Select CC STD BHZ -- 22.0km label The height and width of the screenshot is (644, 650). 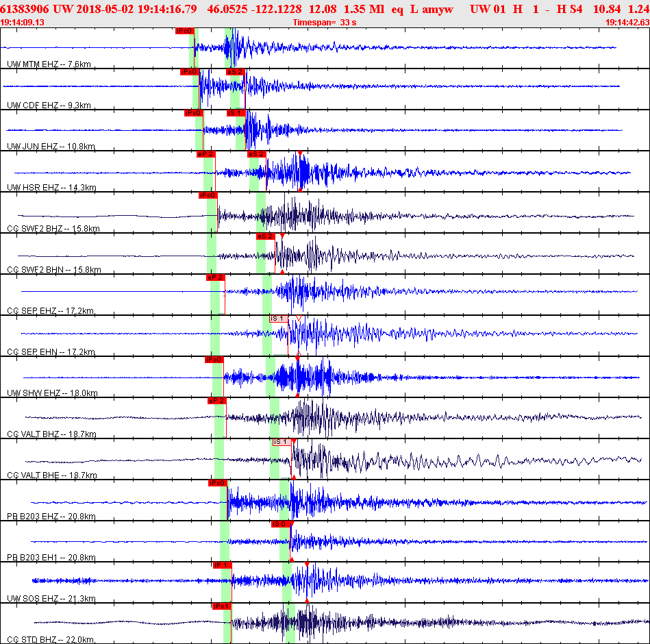(x=51, y=639)
